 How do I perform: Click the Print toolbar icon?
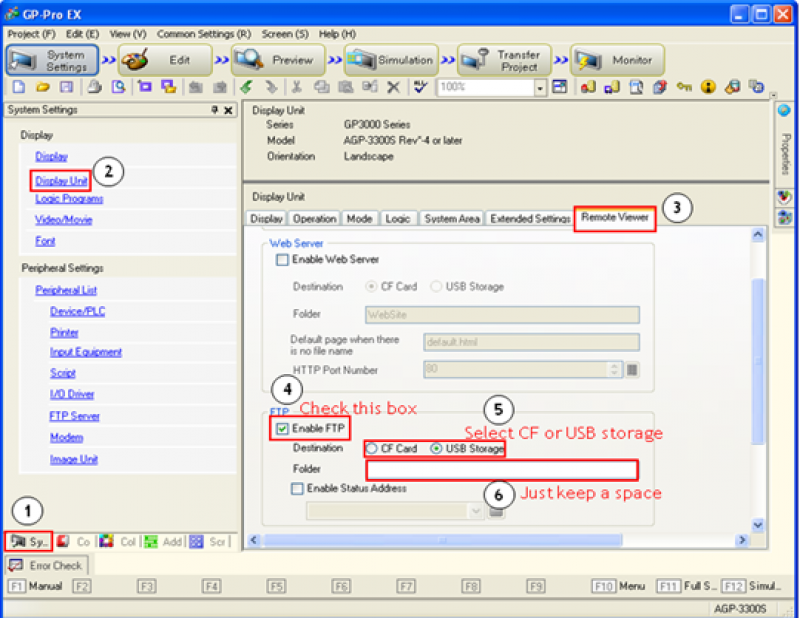(x=94, y=87)
